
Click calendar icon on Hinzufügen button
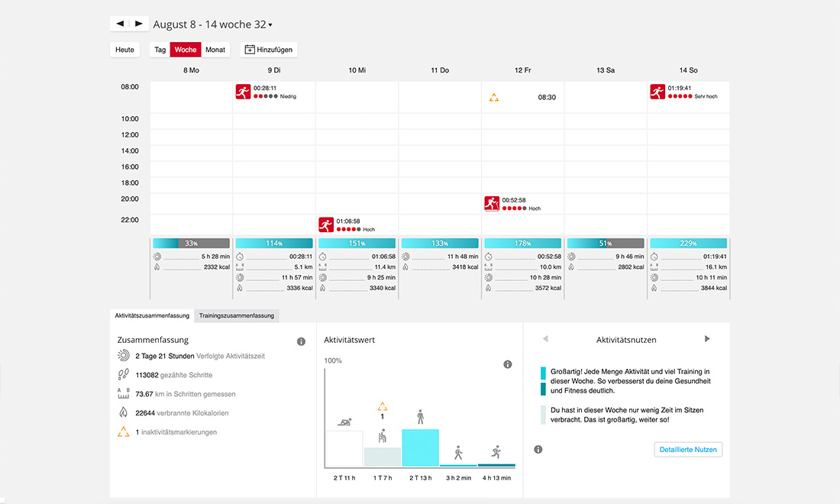coord(250,50)
